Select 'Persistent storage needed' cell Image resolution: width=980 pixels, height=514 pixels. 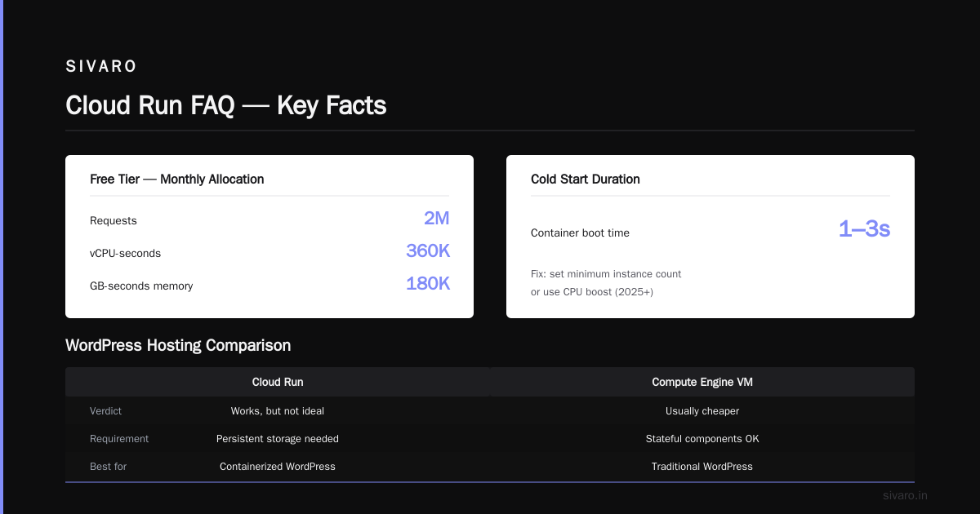(x=278, y=439)
